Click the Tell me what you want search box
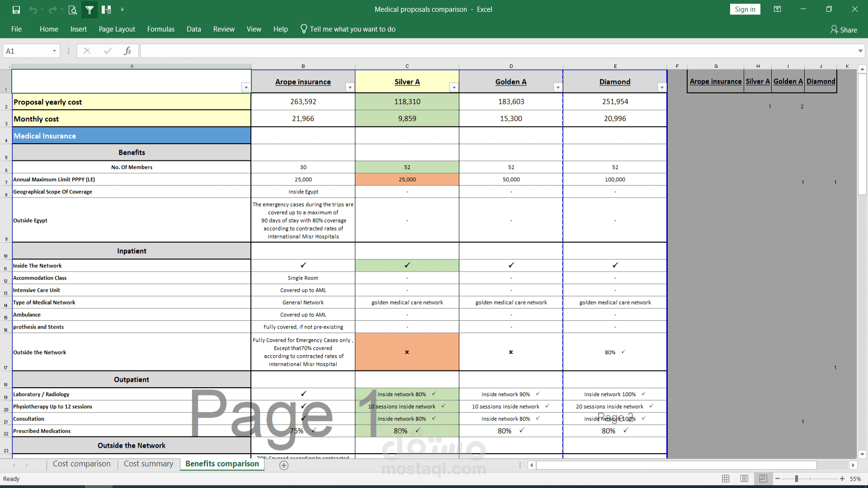868x488 pixels. [x=348, y=29]
